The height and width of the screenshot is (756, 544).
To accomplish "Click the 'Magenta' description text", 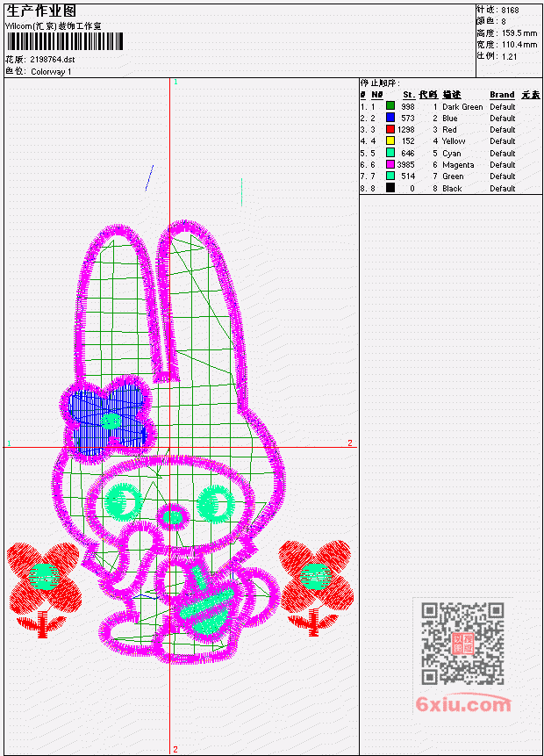I will 458,165.
